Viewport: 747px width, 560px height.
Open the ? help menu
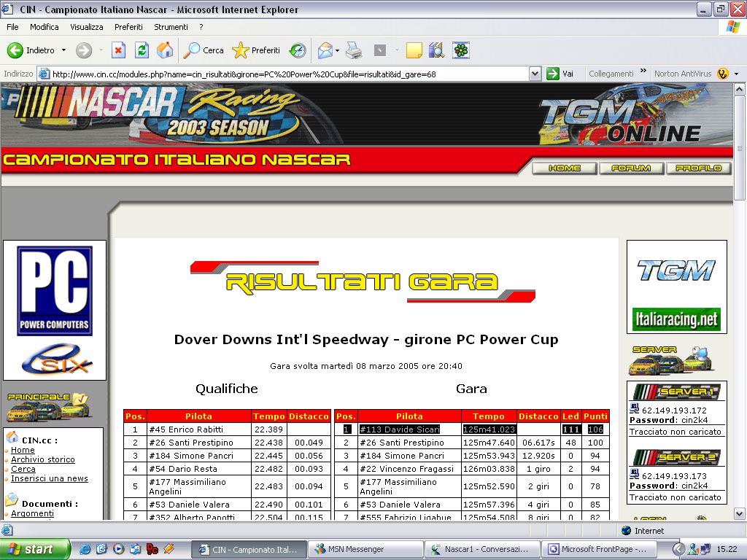pos(201,27)
